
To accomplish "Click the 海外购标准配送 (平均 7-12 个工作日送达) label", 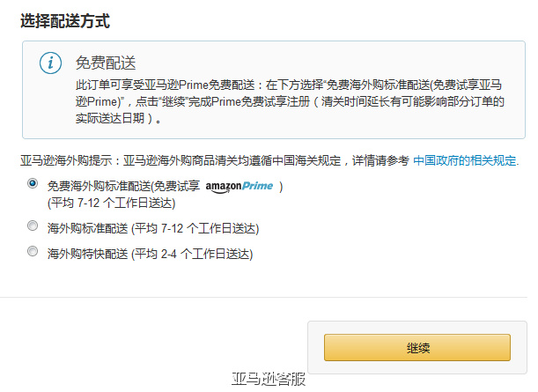I will tap(153, 228).
